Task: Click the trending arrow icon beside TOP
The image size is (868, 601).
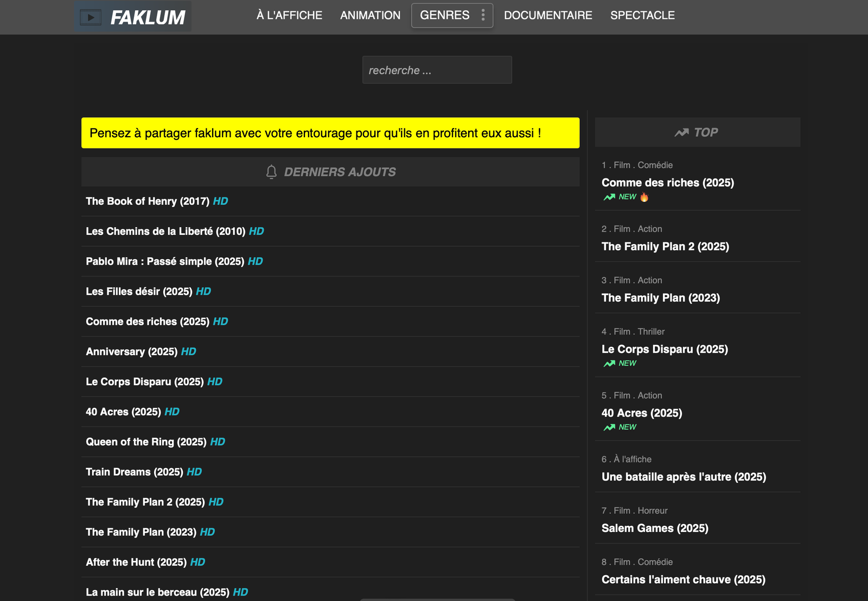Action: 681,132
